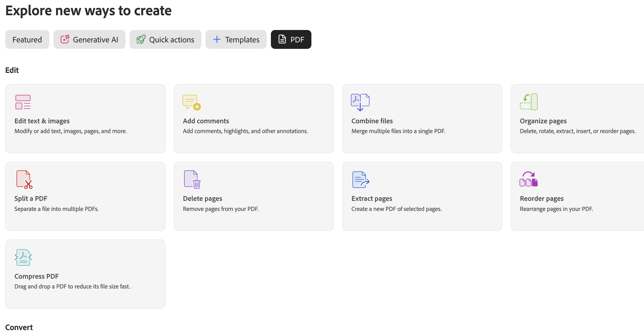Screen dimensions: 644x335
Task: Go to the Templates tab
Action: (236, 40)
